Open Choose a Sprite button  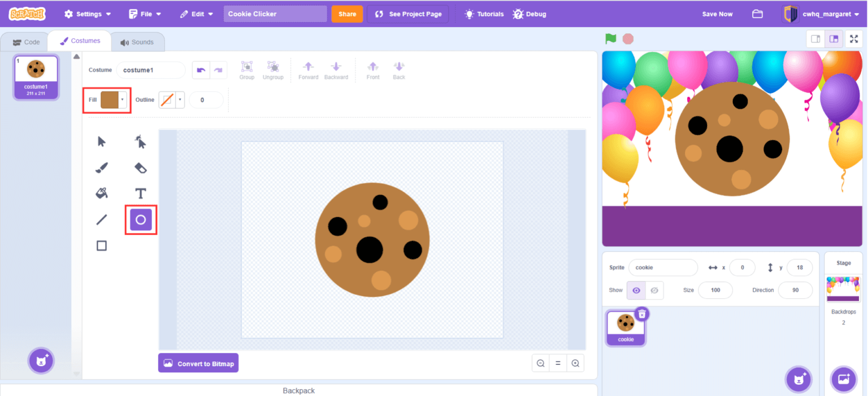point(798,379)
